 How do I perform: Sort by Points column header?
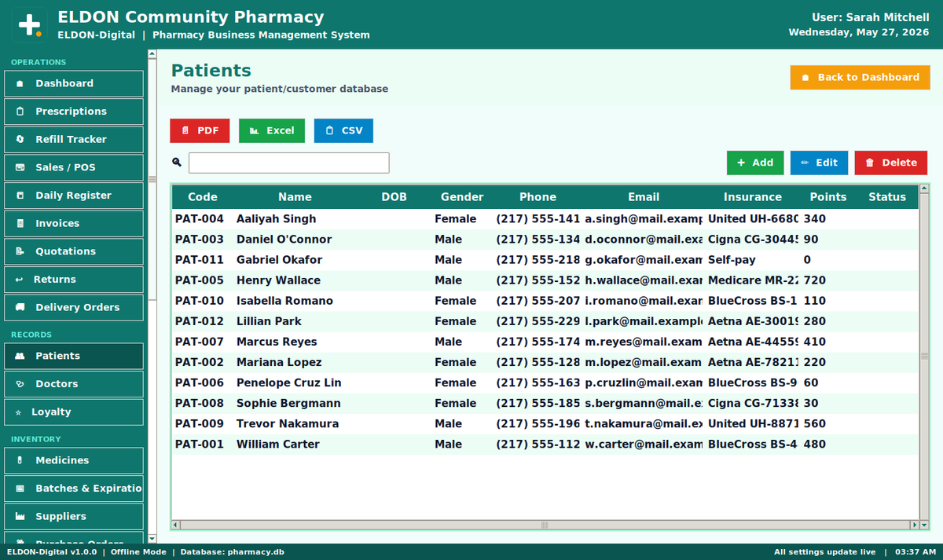coord(828,197)
